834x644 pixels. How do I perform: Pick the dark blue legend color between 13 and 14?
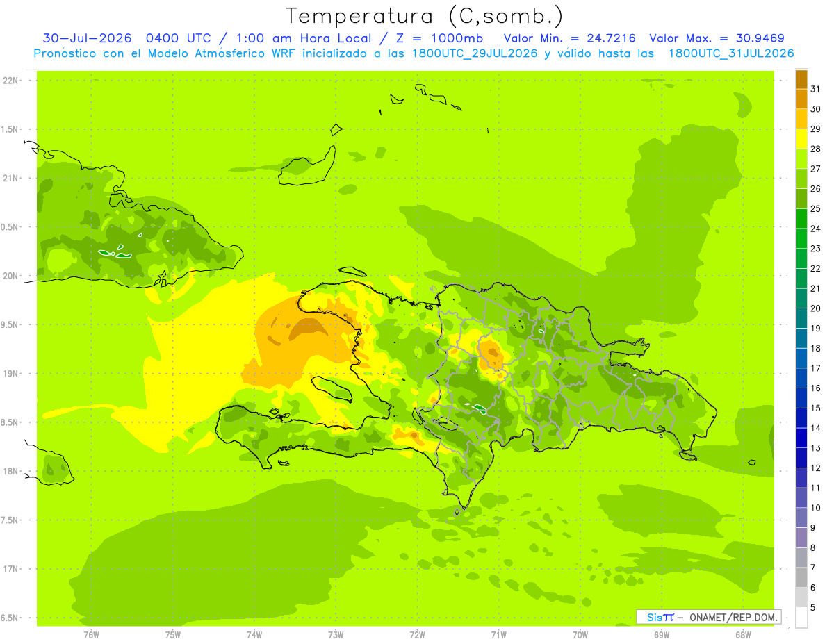click(801, 438)
